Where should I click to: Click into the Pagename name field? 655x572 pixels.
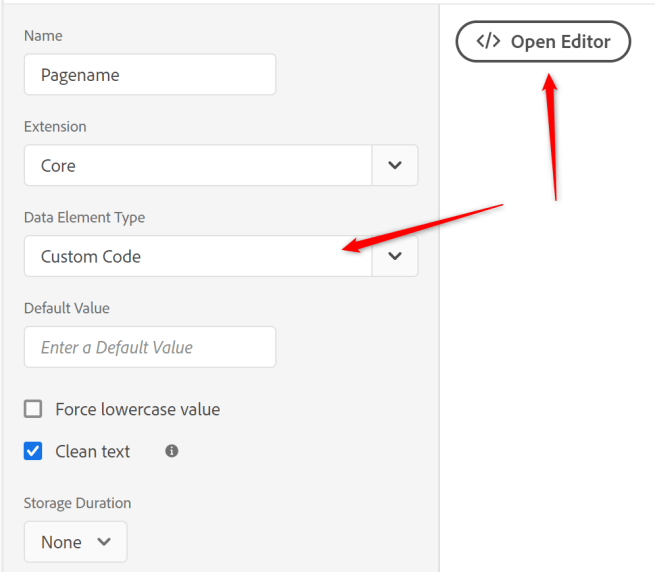[x=150, y=74]
